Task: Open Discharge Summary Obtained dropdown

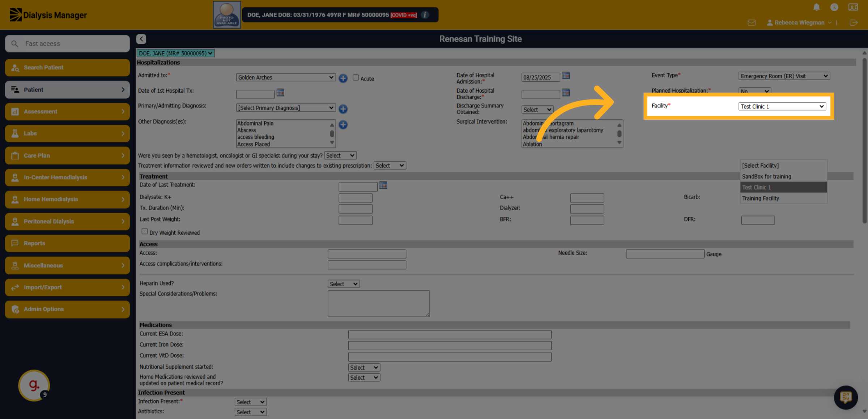Action: (x=537, y=110)
